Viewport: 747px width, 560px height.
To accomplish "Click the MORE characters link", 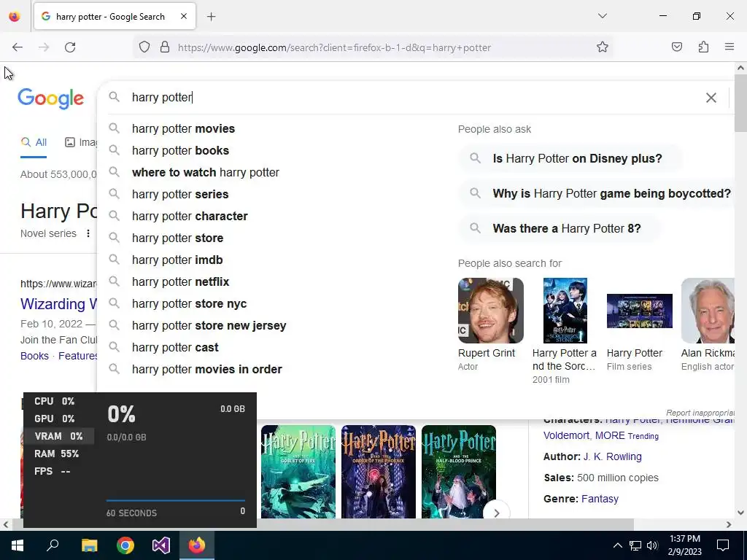I will pos(610,435).
